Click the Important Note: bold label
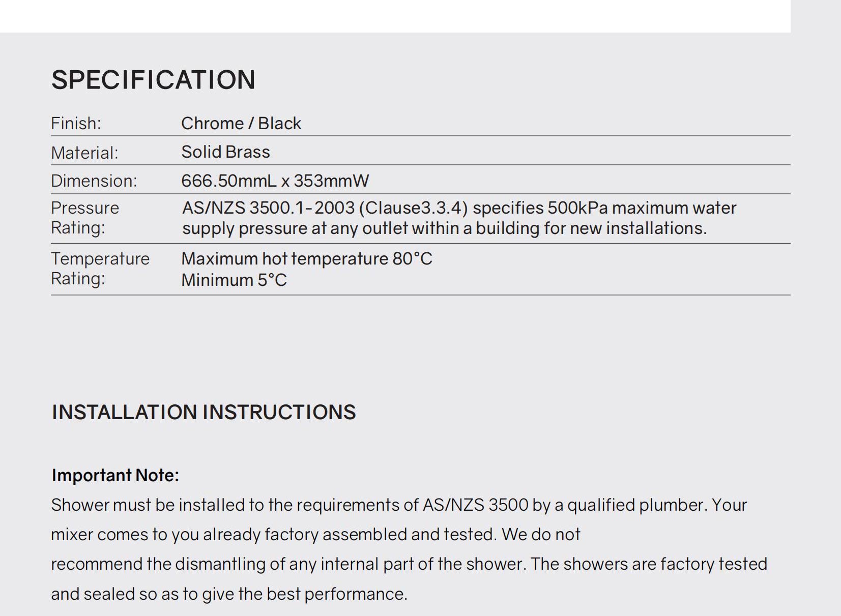The height and width of the screenshot is (616, 841). click(x=115, y=475)
